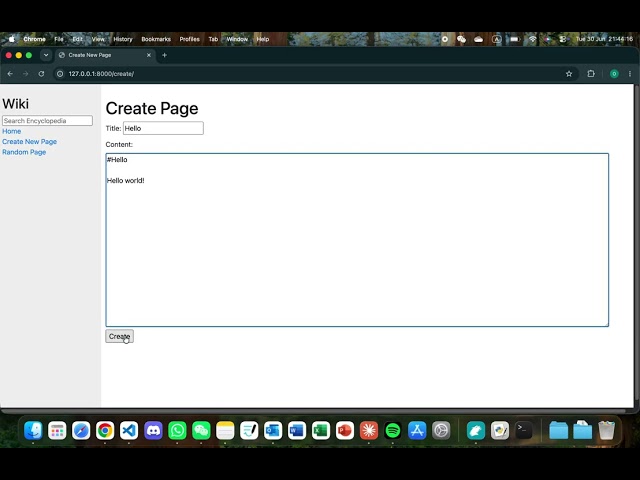Close the Create New Page tab

click(149, 55)
